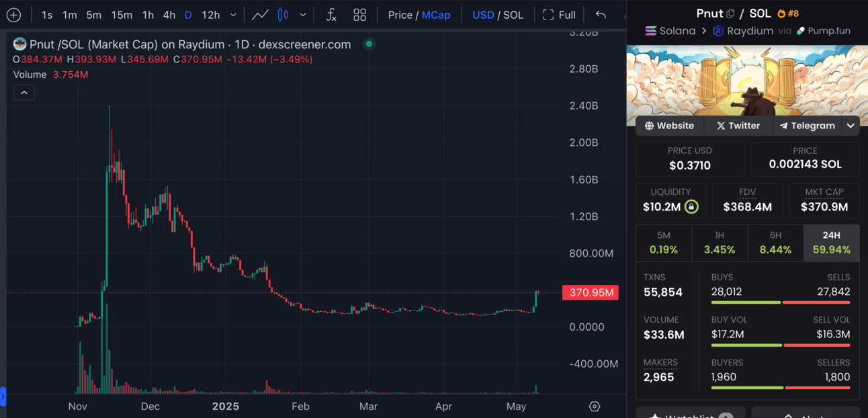Click the MAKERS value 2,965

659,377
